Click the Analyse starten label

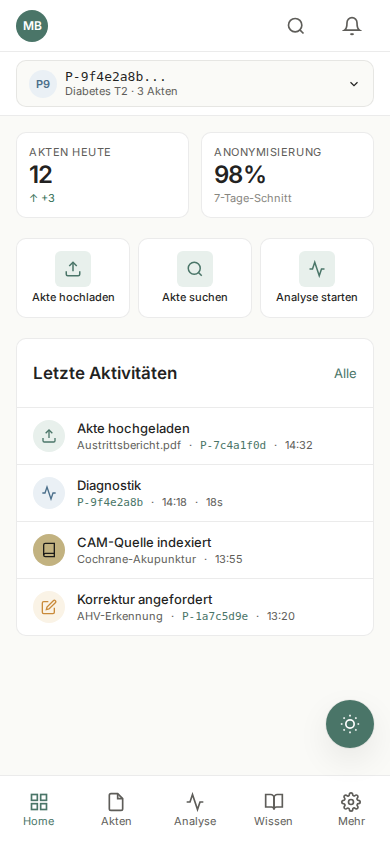(317, 297)
